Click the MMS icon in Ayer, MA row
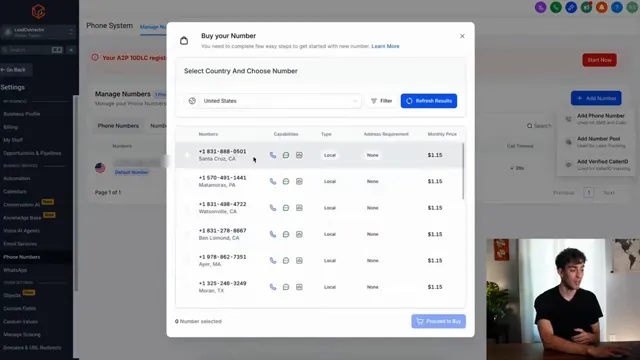The image size is (640, 360). [299, 260]
